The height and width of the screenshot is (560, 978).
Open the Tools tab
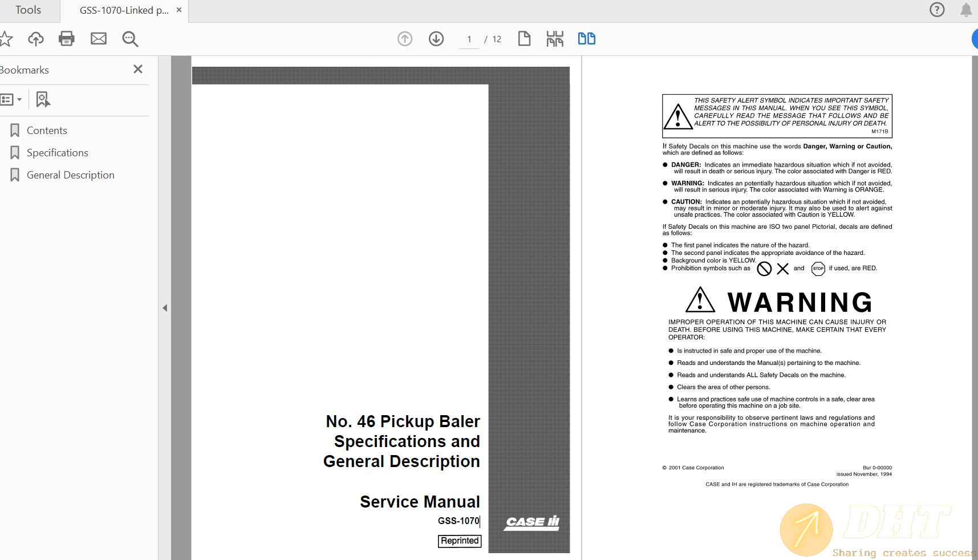[28, 10]
